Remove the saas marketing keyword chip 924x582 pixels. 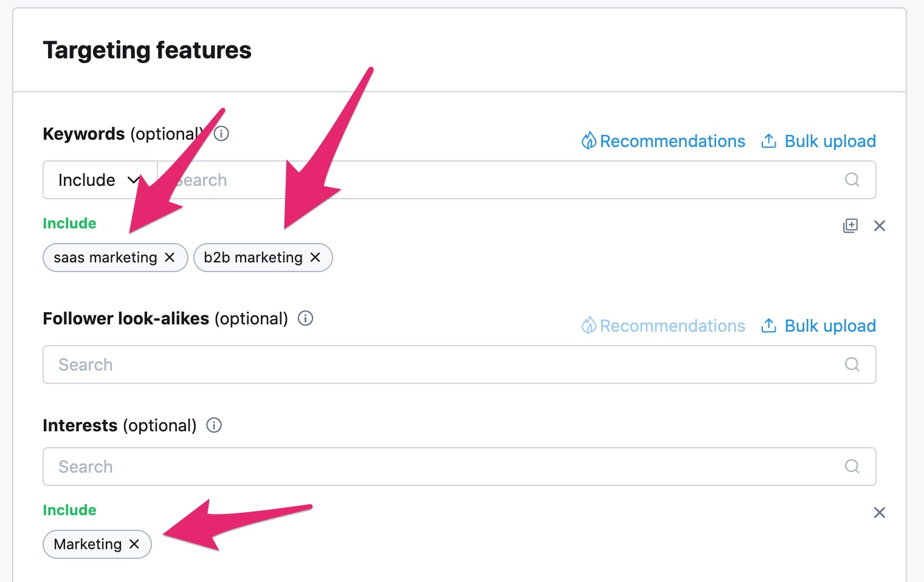point(170,258)
